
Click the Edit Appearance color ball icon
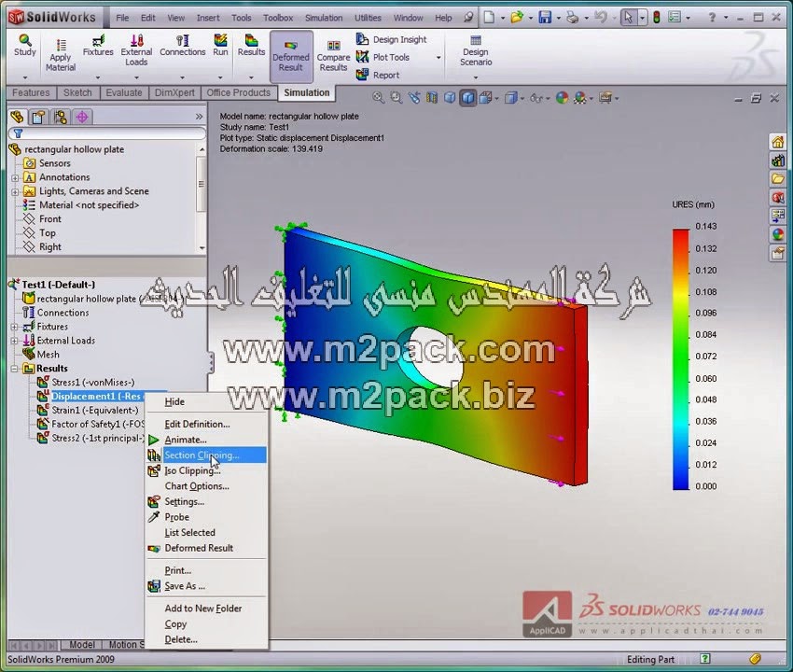(562, 98)
